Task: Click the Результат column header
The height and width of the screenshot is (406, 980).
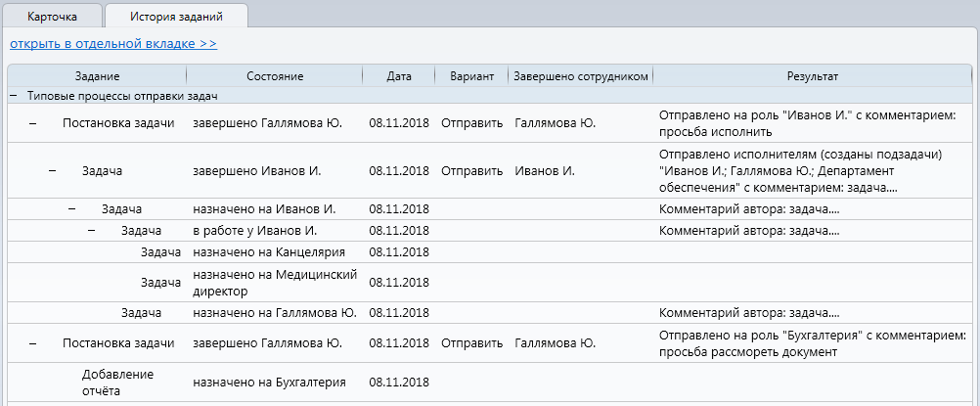Action: click(x=813, y=76)
